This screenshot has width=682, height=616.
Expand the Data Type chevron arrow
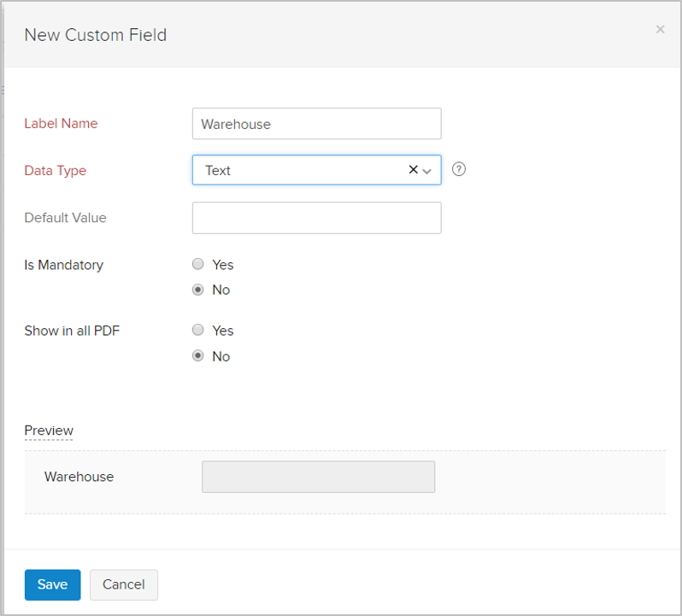tap(427, 171)
